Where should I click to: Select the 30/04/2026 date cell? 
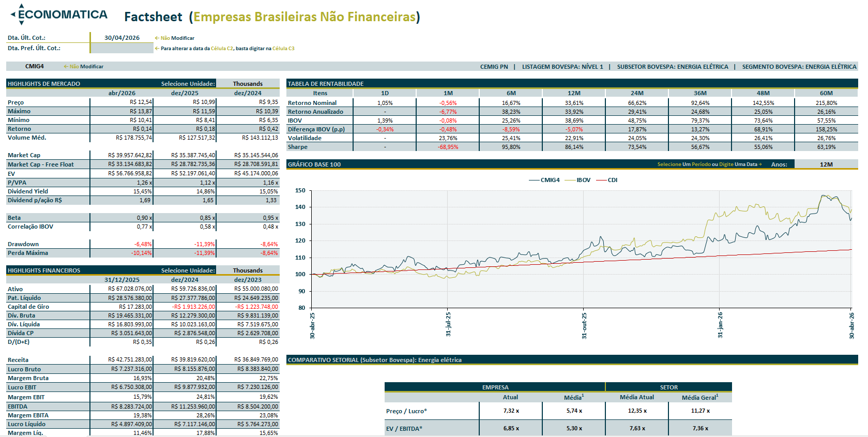121,38
